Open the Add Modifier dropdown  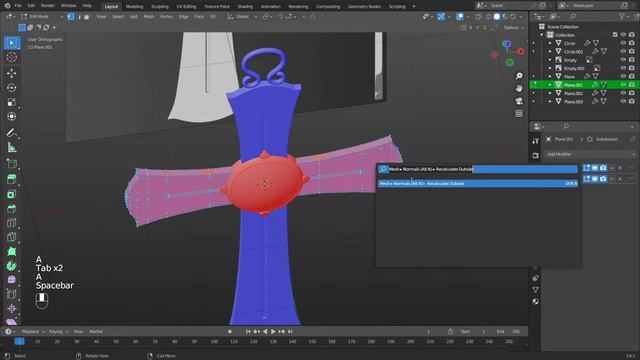(x=590, y=154)
